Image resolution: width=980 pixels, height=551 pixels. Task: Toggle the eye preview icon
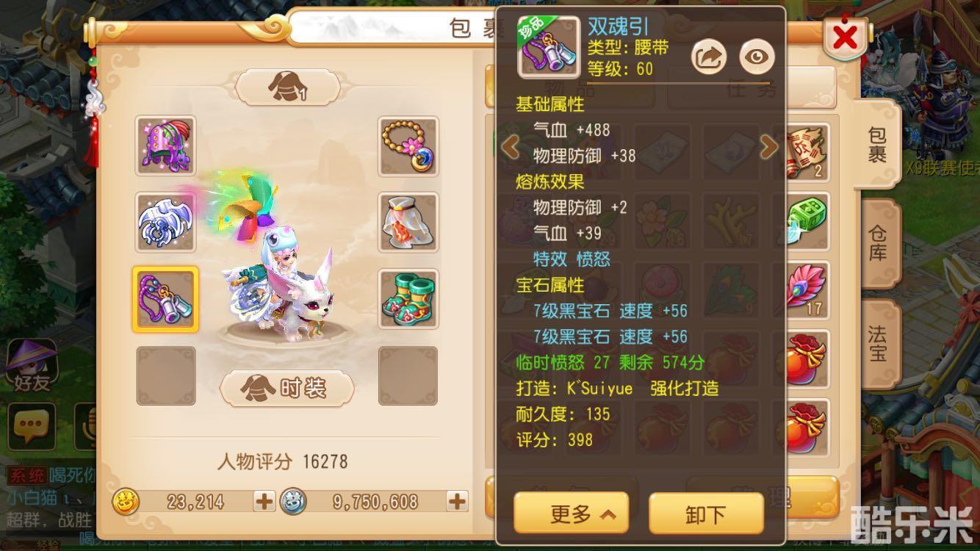coord(757,57)
